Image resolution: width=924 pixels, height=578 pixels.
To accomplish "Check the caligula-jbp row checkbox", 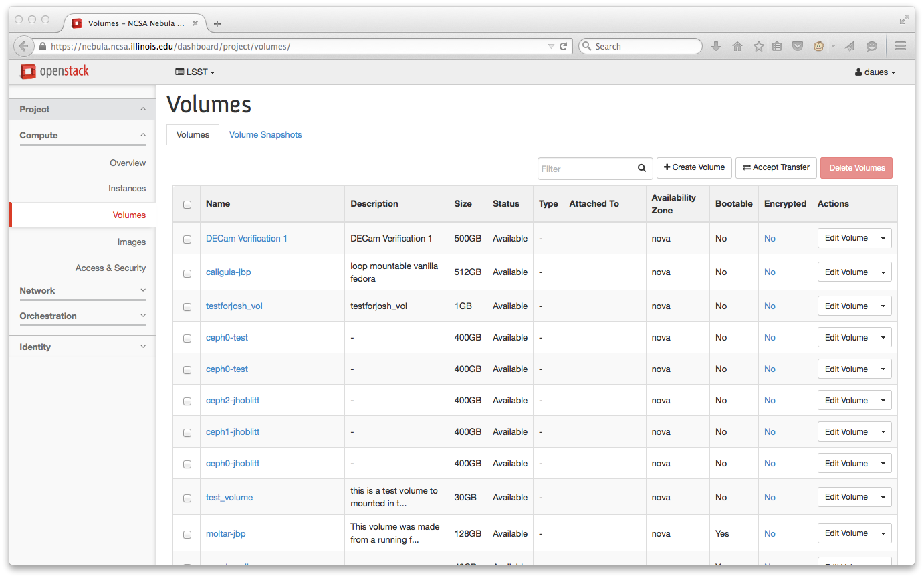I will [187, 273].
